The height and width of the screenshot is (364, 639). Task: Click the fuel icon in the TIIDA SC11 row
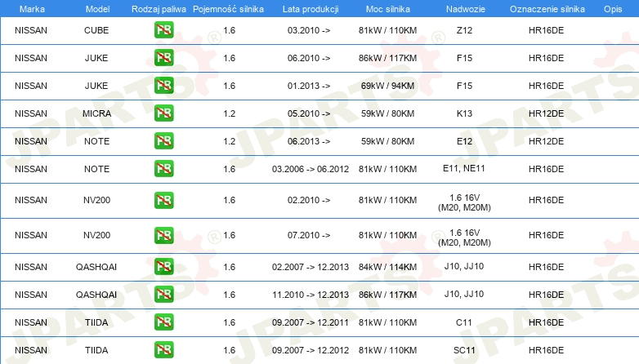point(163,350)
